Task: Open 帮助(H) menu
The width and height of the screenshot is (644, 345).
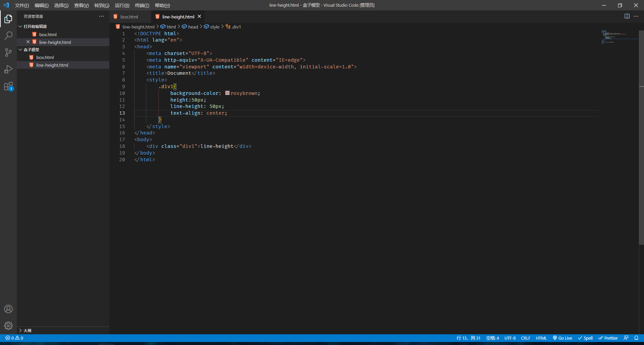Action: click(162, 5)
